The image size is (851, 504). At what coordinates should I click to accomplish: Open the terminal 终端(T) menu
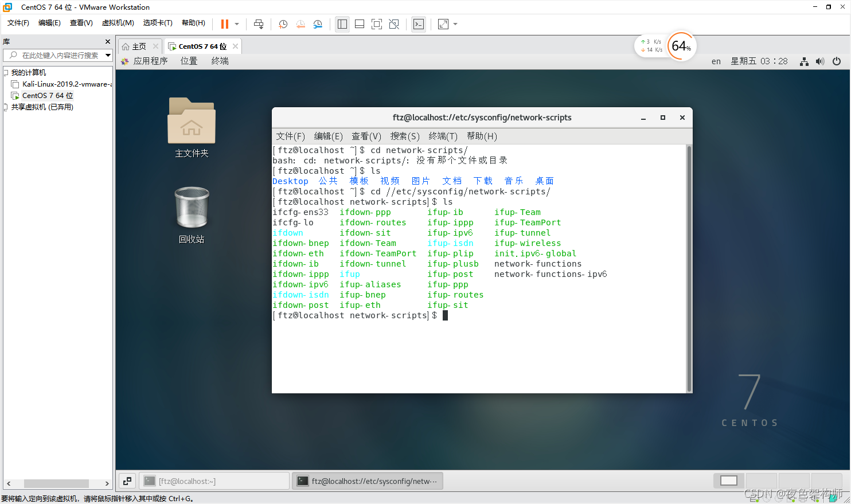tap(443, 136)
